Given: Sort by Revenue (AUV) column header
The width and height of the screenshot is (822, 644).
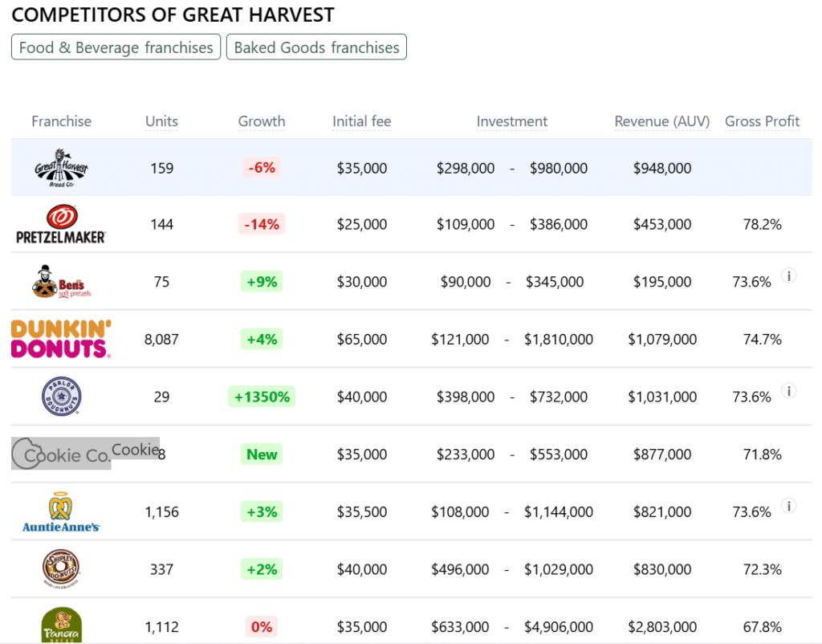Looking at the screenshot, I should tap(662, 121).
